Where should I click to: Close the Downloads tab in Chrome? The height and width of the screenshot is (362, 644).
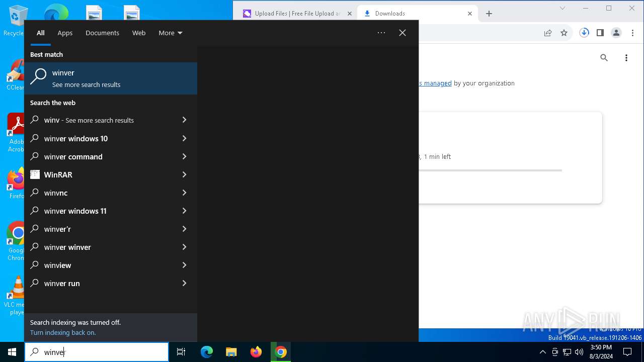[470, 14]
